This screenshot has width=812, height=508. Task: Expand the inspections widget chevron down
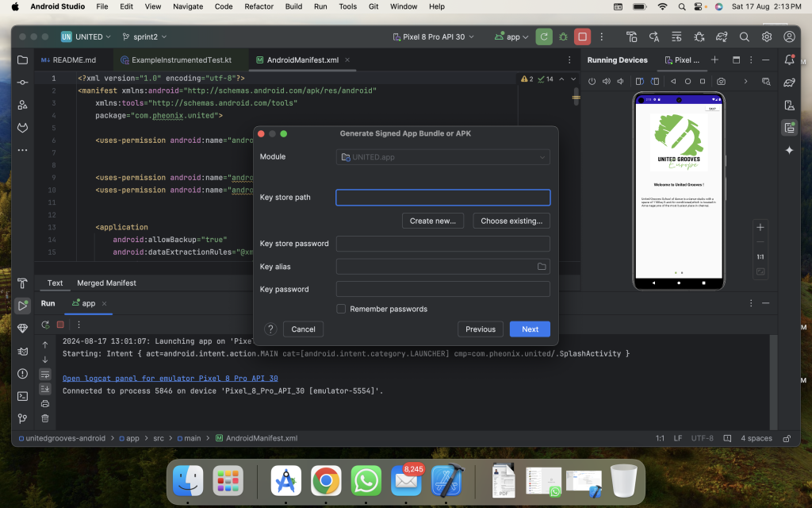point(573,79)
